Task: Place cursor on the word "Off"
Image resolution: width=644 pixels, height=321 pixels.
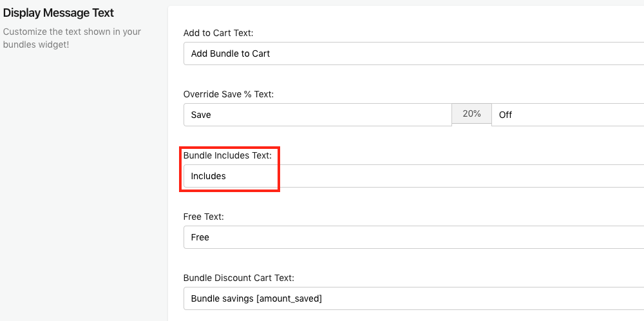Action: [x=505, y=115]
